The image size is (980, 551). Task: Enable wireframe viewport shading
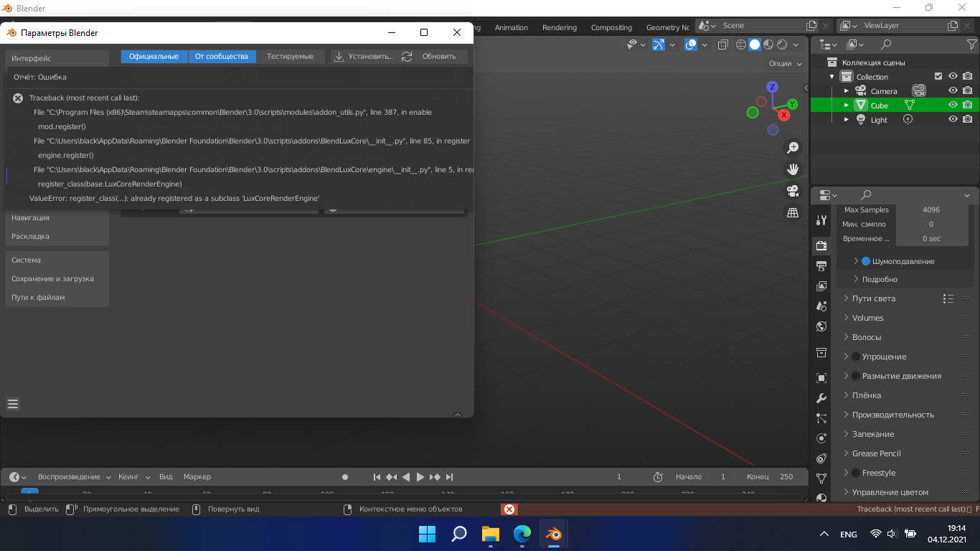tap(741, 44)
